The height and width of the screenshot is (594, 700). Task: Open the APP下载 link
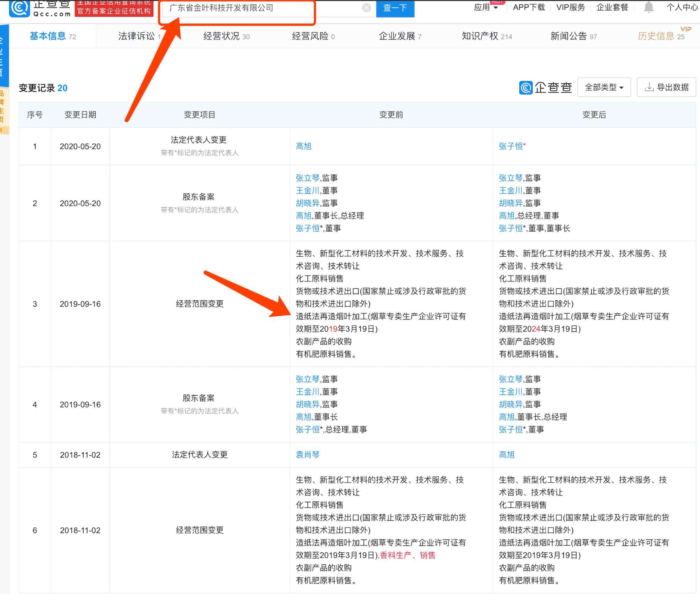[528, 7]
